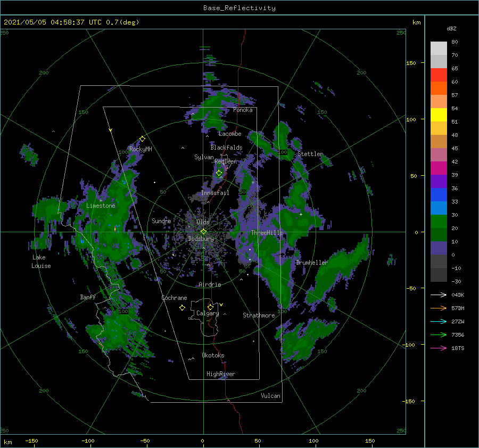Click the magenta 18TS arrow in legend
This screenshot has height=448, width=479.
click(439, 348)
